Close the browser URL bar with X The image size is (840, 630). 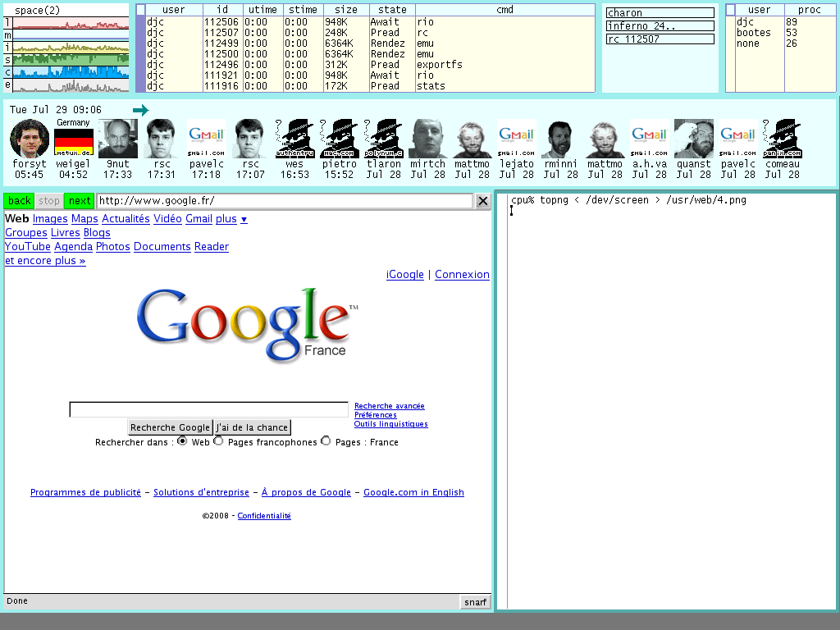(x=482, y=201)
